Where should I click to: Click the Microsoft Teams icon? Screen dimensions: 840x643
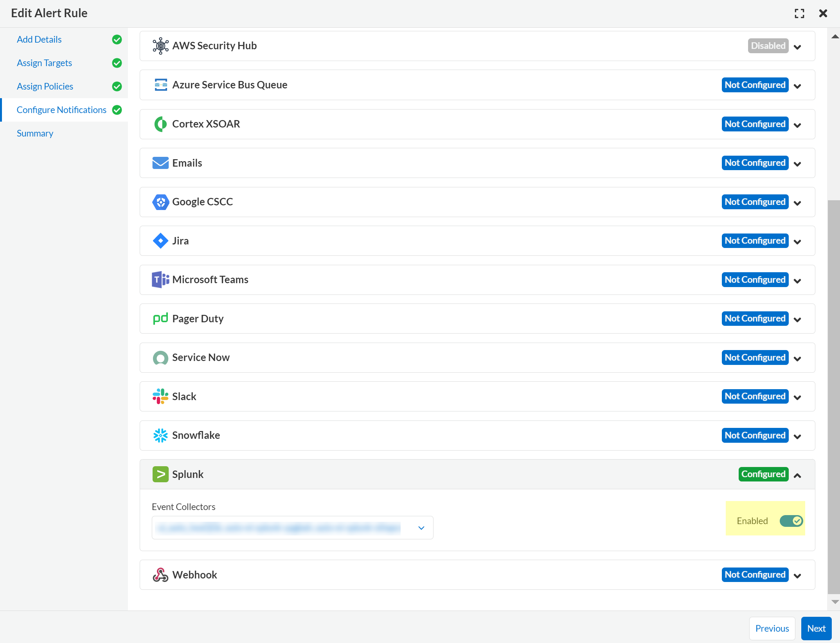click(160, 280)
